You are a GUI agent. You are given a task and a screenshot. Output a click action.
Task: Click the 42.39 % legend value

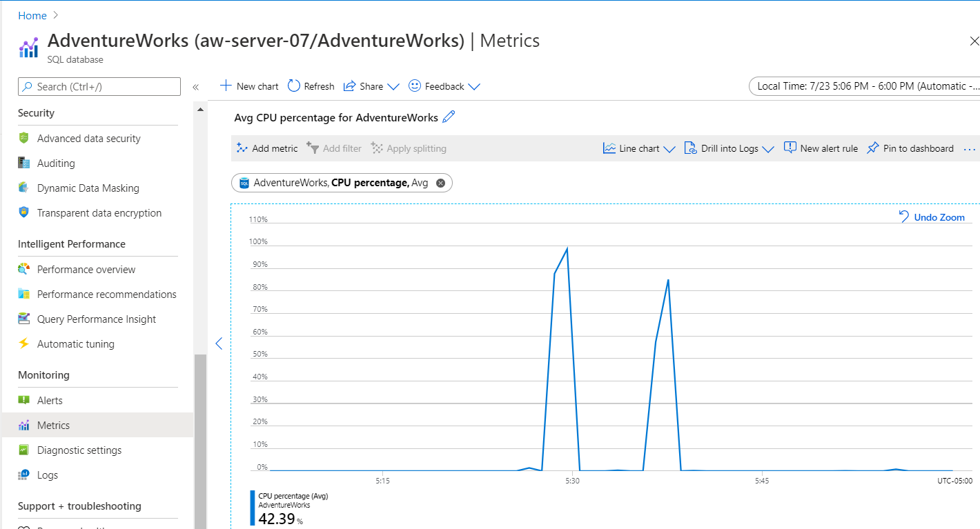coord(280,519)
